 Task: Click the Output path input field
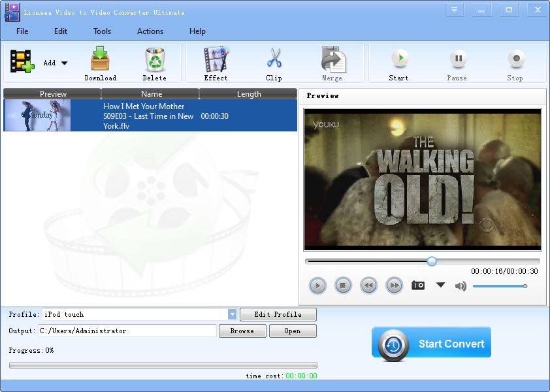(x=127, y=331)
